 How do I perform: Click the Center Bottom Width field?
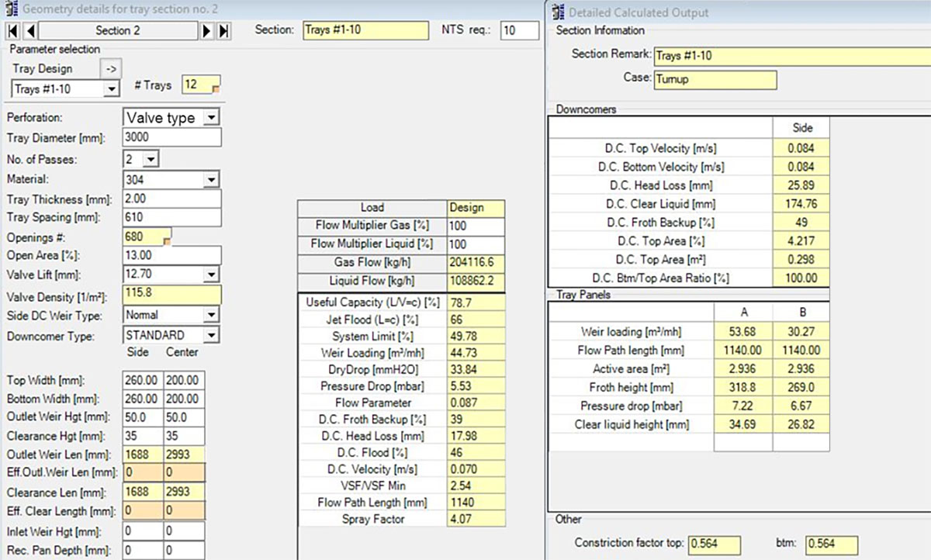184,399
